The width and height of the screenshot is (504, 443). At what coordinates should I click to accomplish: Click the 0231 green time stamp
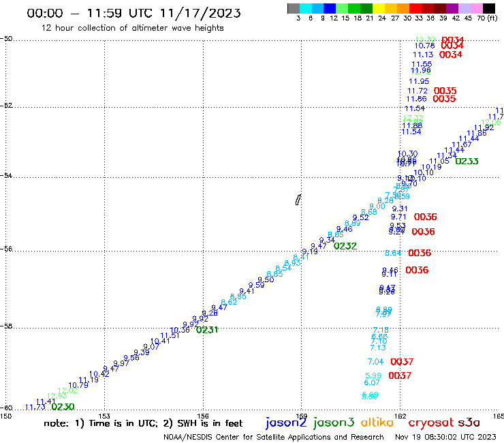point(207,330)
